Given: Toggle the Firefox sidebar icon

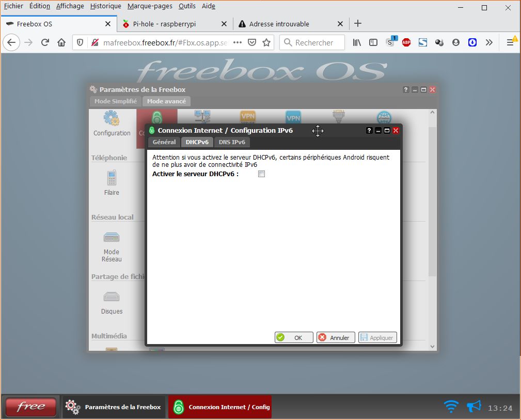Looking at the screenshot, I should click(x=373, y=42).
